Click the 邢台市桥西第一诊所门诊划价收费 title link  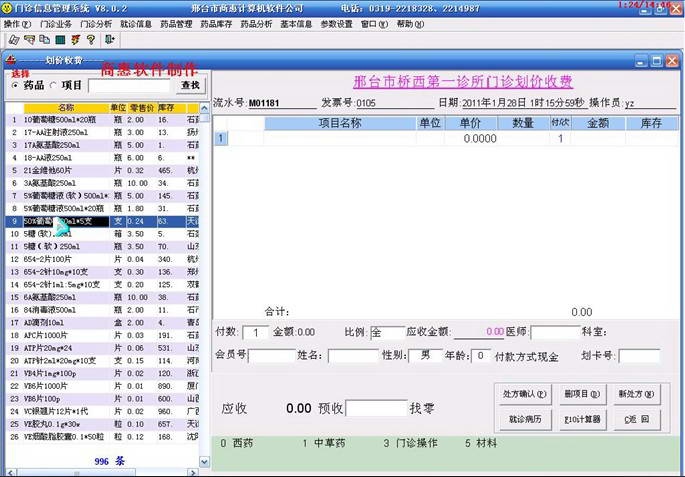click(x=463, y=82)
